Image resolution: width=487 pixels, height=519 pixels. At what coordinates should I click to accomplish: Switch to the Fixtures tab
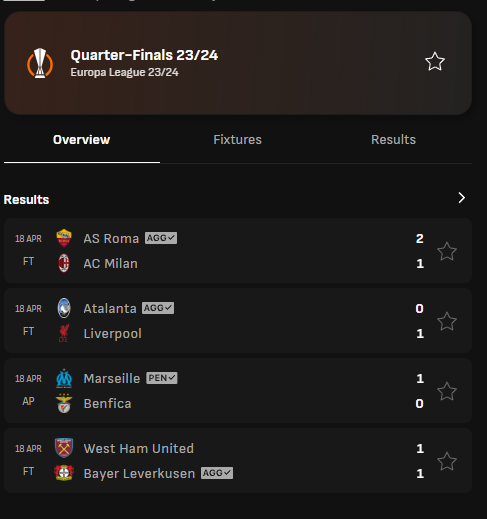point(237,140)
